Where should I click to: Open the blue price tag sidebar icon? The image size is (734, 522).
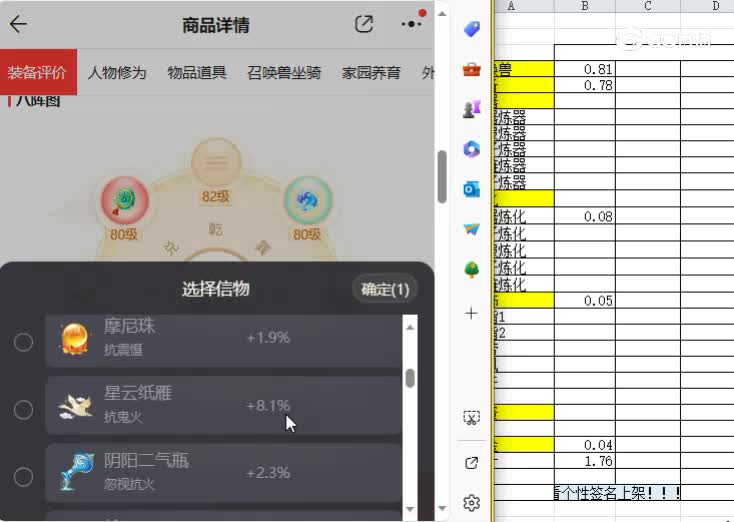click(472, 29)
